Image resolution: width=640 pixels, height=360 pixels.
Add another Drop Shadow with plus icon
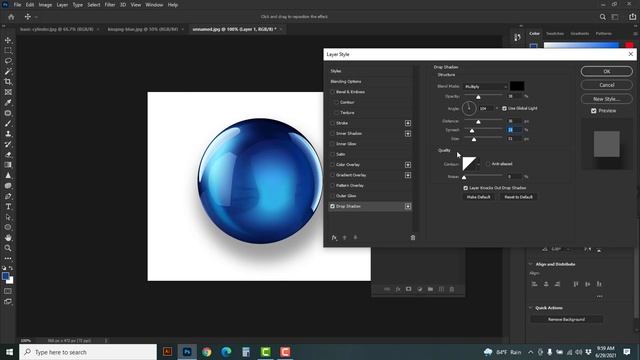408,206
